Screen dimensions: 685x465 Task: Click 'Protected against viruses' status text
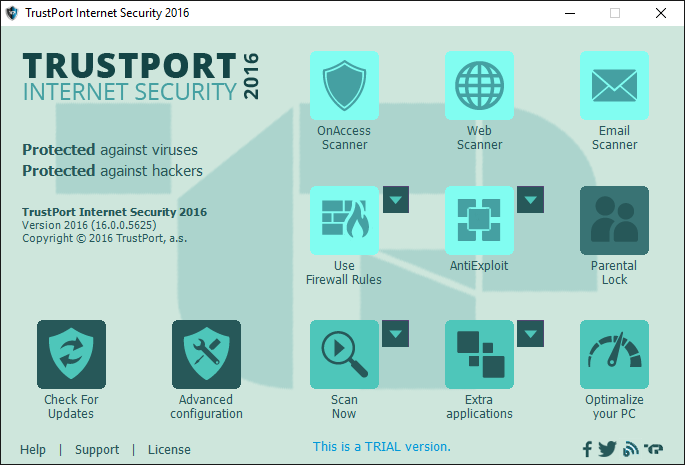(110, 150)
